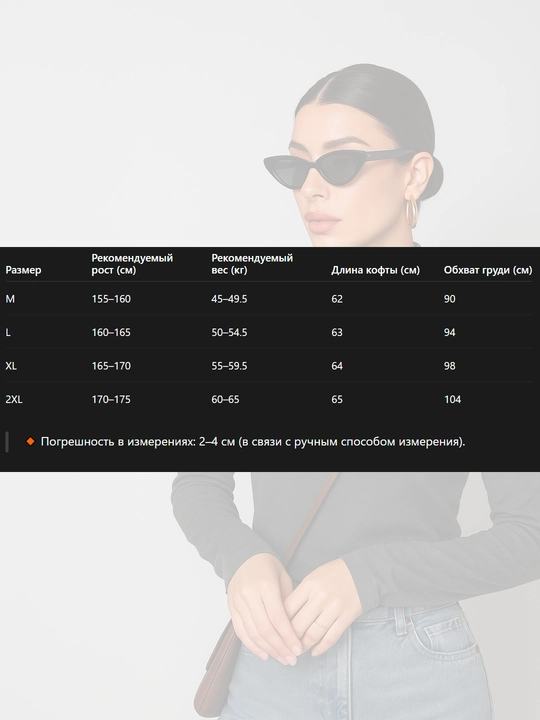Click the grey vertical bar beside the note
Viewport: 540px width, 720px height.
[x=7, y=442]
